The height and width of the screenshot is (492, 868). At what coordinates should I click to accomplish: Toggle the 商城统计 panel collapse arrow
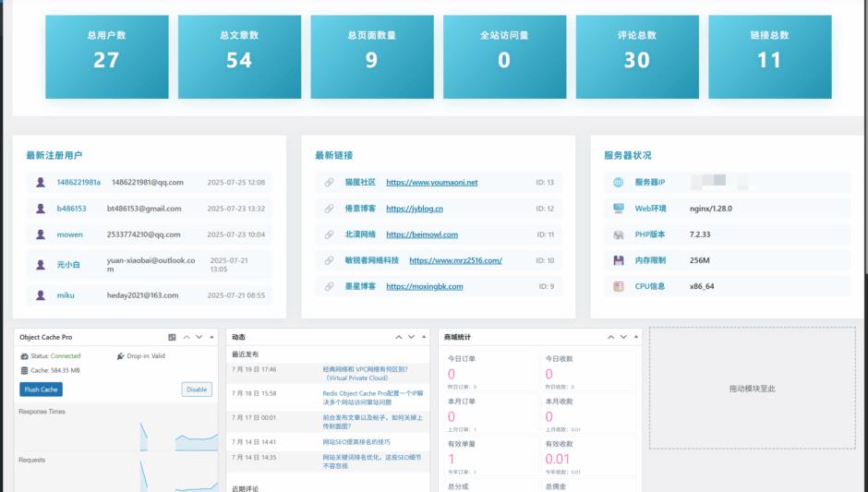[x=637, y=338]
